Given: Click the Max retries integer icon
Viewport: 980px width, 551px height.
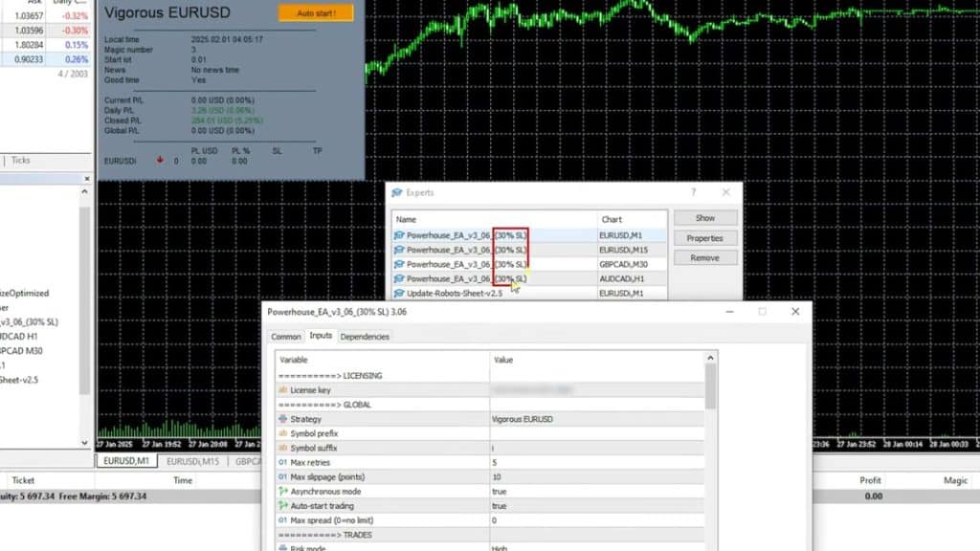Looking at the screenshot, I should [x=283, y=463].
